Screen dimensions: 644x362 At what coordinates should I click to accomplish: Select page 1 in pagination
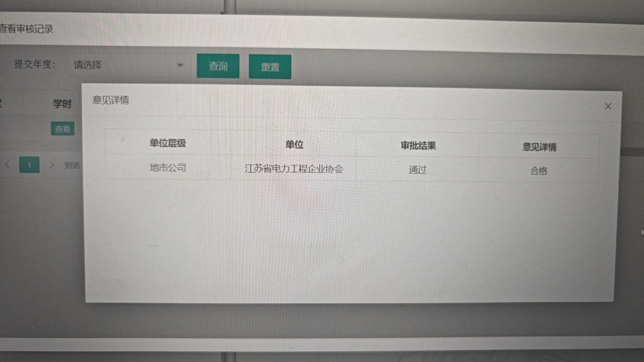click(x=30, y=165)
